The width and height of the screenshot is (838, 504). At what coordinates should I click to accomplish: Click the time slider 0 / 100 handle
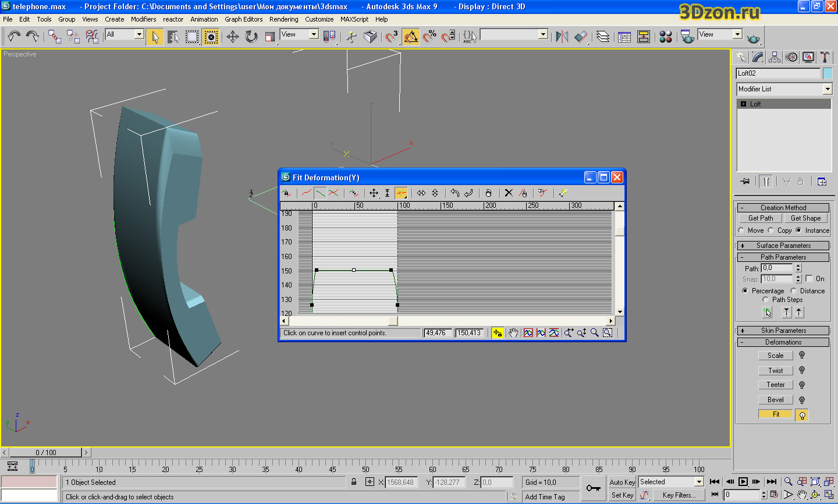tap(46, 452)
